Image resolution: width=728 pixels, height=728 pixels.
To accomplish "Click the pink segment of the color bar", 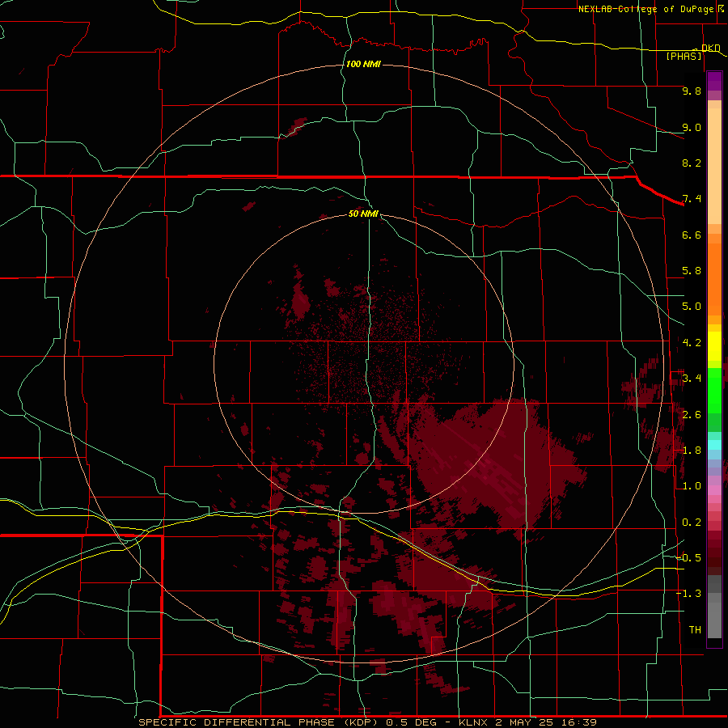I will (x=714, y=490).
